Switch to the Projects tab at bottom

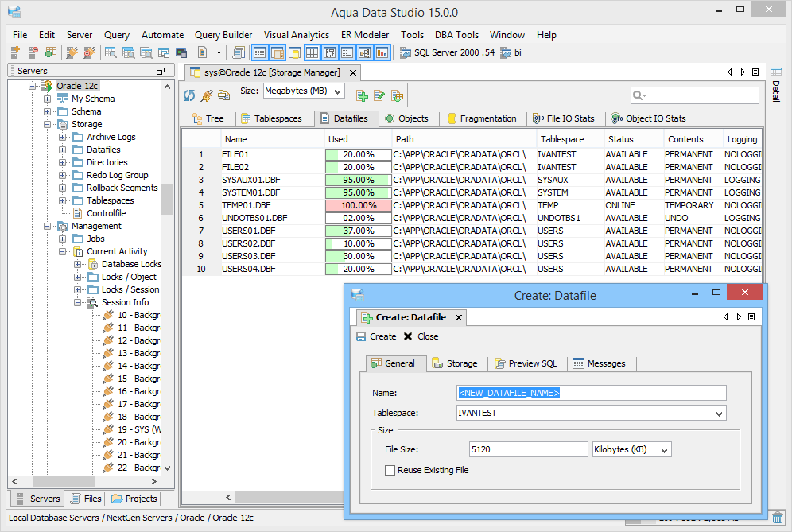click(134, 499)
